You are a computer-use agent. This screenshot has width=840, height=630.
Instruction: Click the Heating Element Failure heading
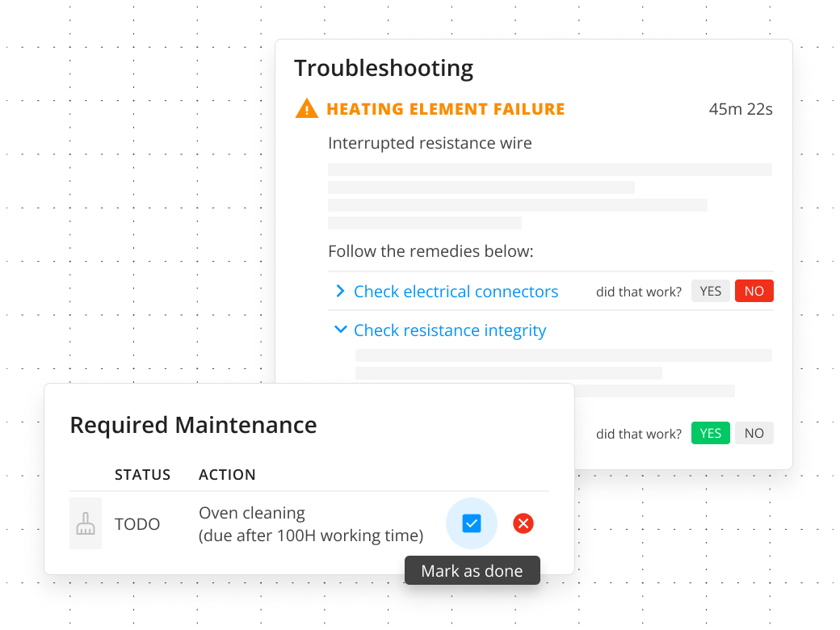[446, 109]
